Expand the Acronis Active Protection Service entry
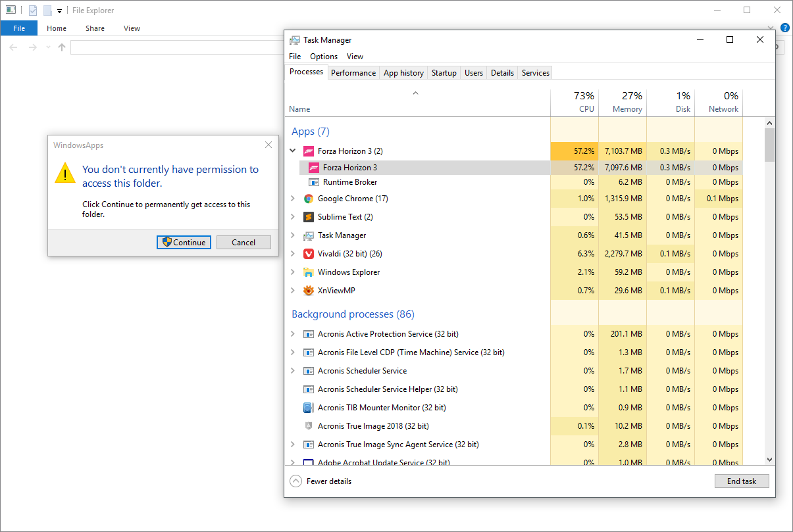Image resolution: width=793 pixels, height=532 pixels. [x=293, y=334]
